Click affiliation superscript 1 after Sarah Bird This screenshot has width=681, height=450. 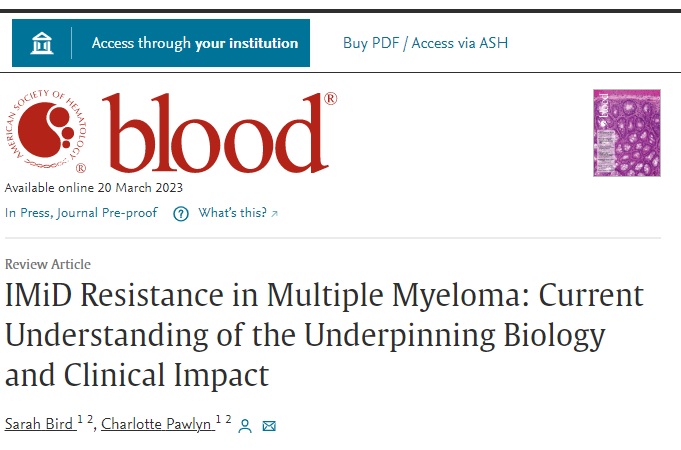point(80,419)
